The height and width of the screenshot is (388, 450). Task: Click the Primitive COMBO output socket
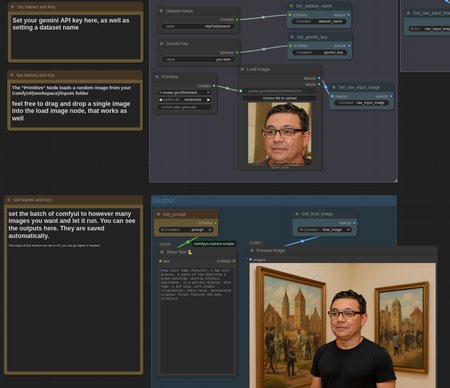coord(214,86)
